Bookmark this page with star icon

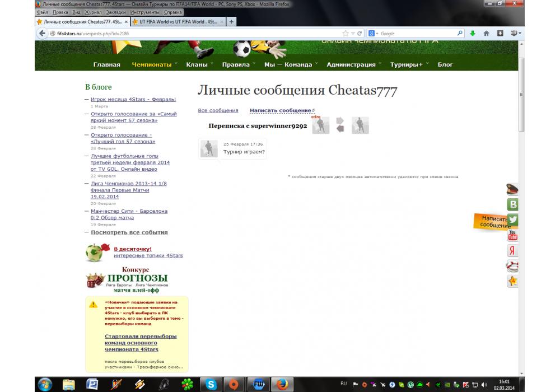[346, 34]
